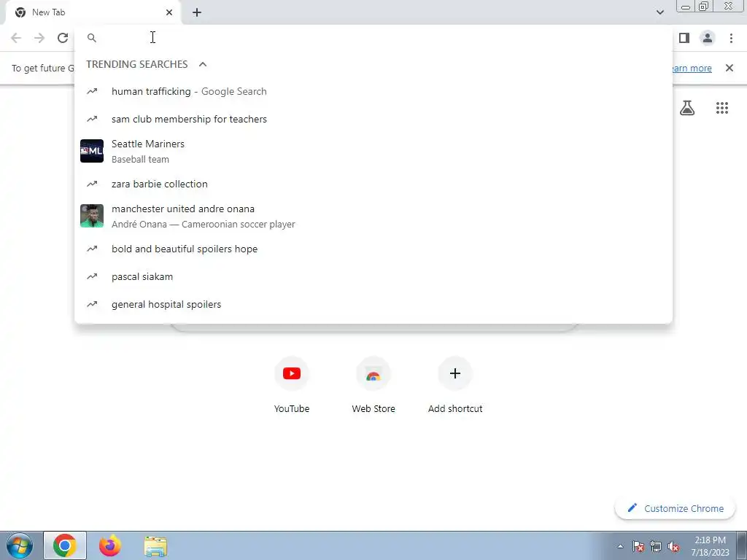Viewport: 747px width, 560px height.
Task: Open the YouTube shortcut
Action: click(x=292, y=385)
